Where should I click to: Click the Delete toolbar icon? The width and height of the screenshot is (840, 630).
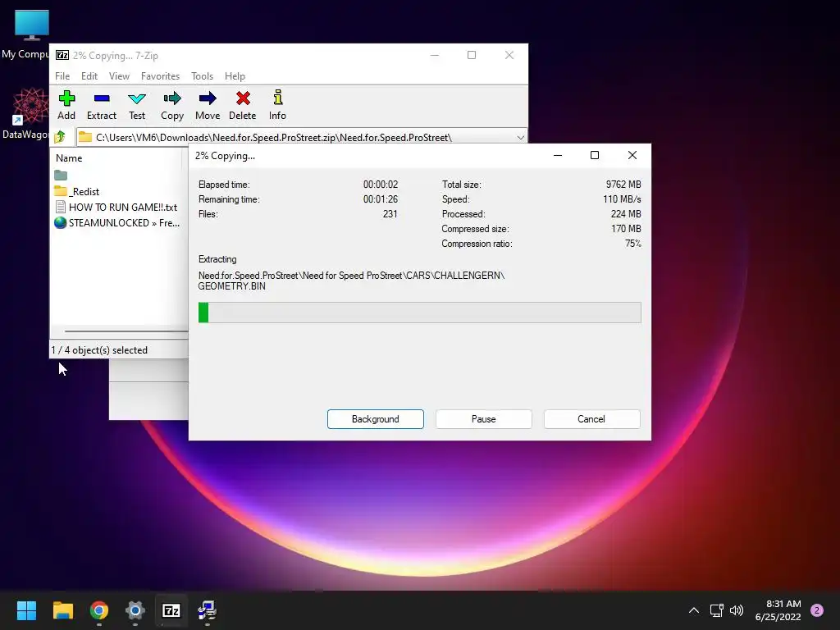(243, 105)
